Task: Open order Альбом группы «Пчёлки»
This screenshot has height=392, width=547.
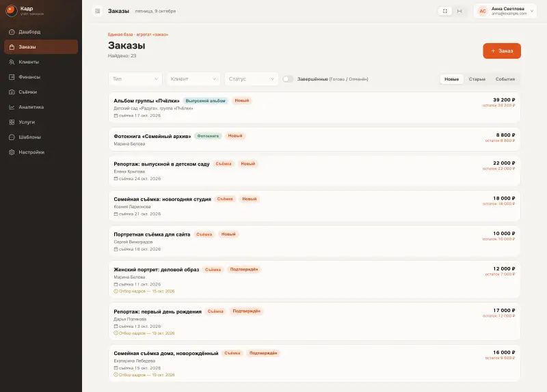Action: tap(315, 107)
